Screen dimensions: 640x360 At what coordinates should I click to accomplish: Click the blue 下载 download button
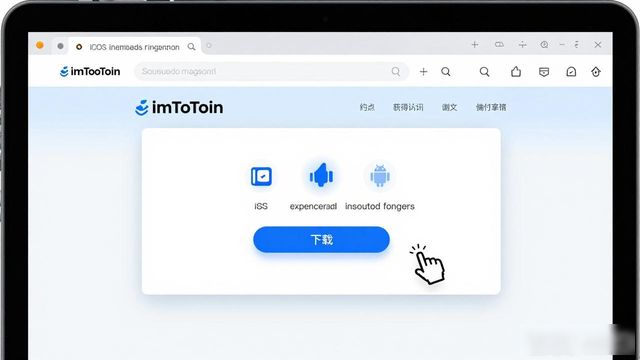click(x=321, y=239)
